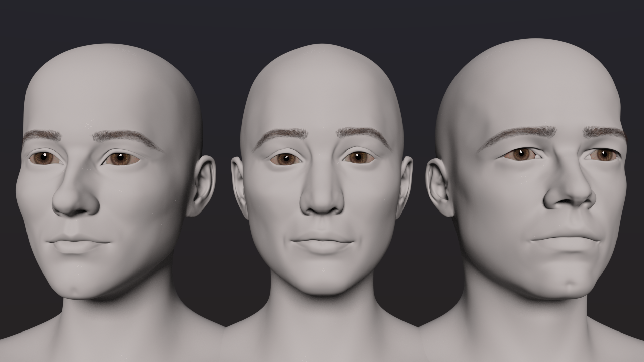Click the right head's lips

coord(565,240)
